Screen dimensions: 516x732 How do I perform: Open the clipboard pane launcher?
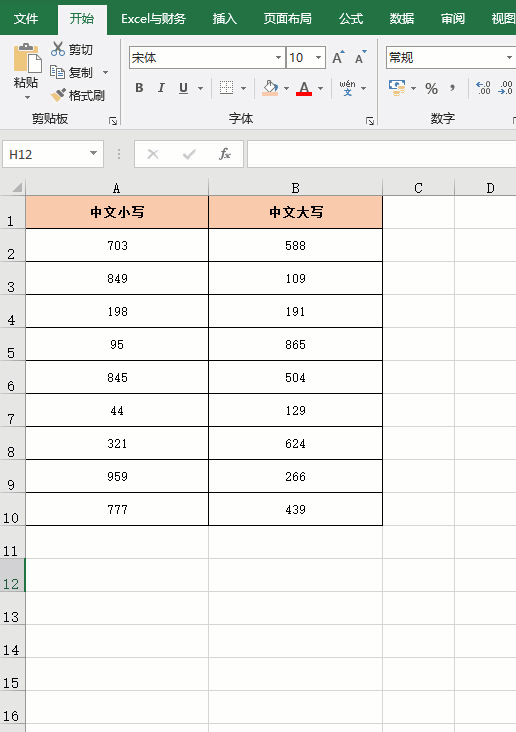pyautogui.click(x=113, y=121)
